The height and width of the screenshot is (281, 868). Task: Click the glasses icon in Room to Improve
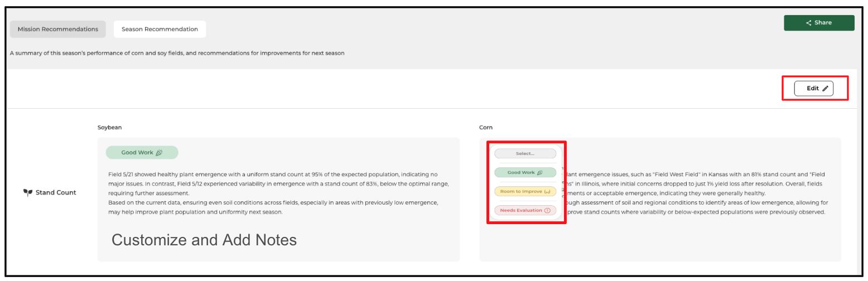[x=547, y=191]
